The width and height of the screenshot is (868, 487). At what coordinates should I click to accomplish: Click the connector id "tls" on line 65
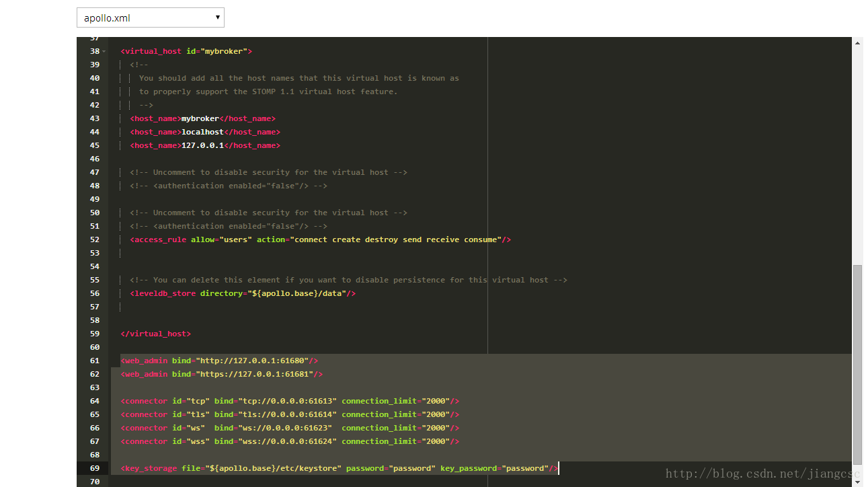[x=198, y=414]
